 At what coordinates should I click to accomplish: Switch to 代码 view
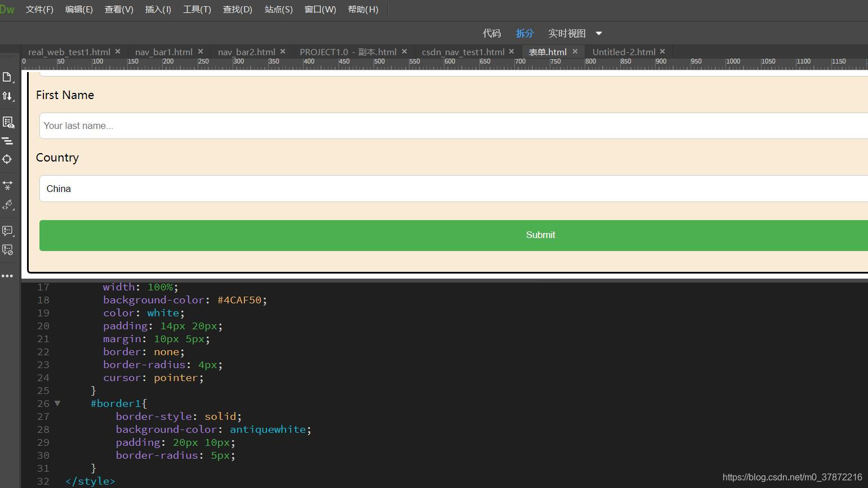coord(492,33)
